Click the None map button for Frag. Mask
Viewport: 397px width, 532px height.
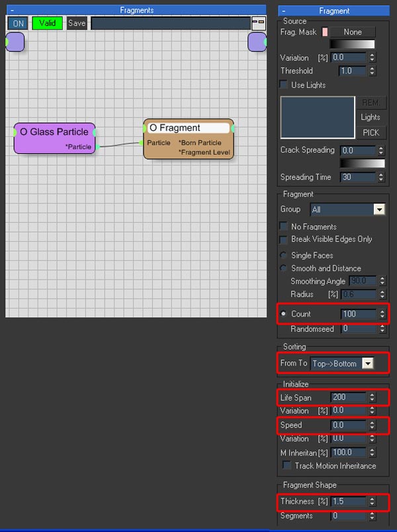pos(353,32)
